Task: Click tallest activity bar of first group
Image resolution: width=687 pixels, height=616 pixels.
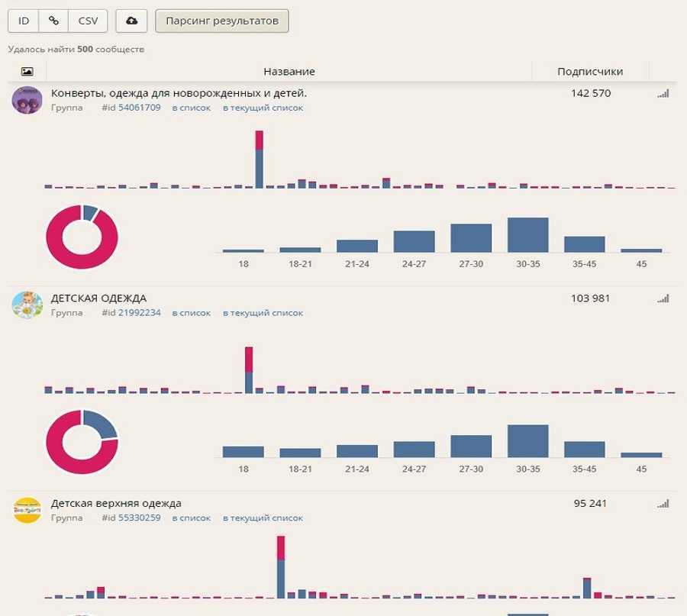Action: tap(260, 160)
